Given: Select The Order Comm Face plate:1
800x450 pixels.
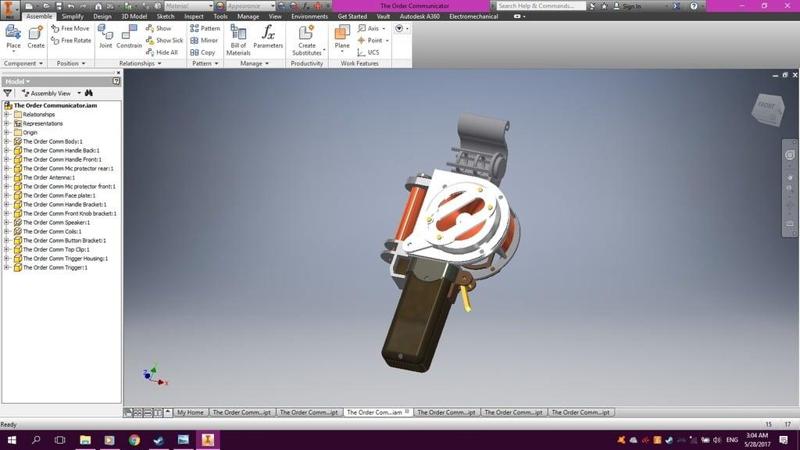Looking at the screenshot, I should (59, 195).
